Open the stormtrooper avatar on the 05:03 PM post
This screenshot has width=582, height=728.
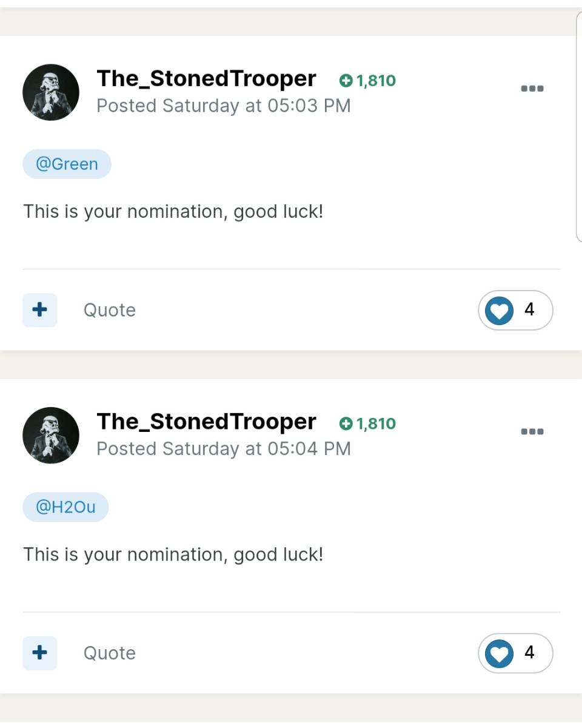tap(51, 92)
